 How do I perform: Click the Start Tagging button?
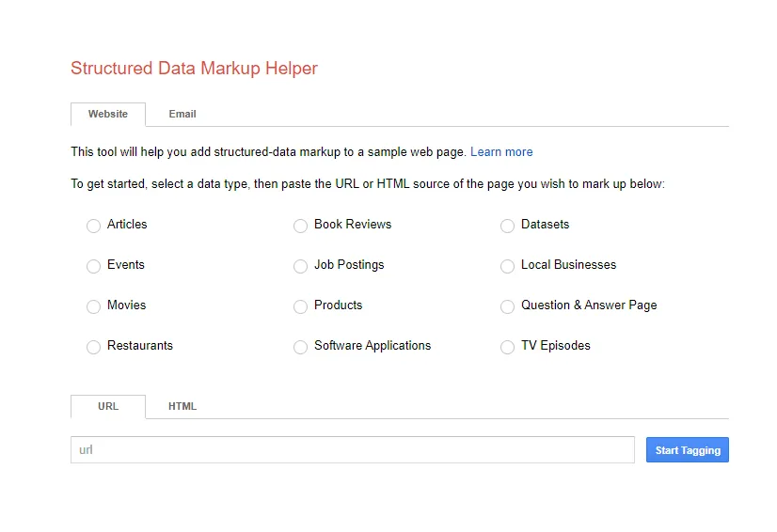point(688,450)
